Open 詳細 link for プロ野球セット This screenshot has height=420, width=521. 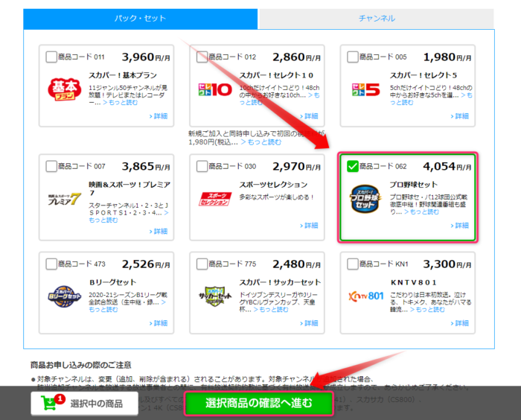click(x=459, y=226)
